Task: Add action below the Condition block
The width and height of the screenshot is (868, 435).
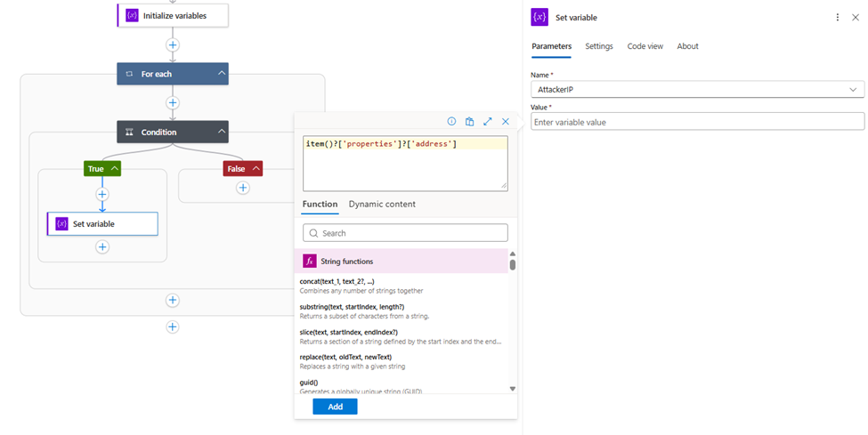Action: [x=173, y=300]
